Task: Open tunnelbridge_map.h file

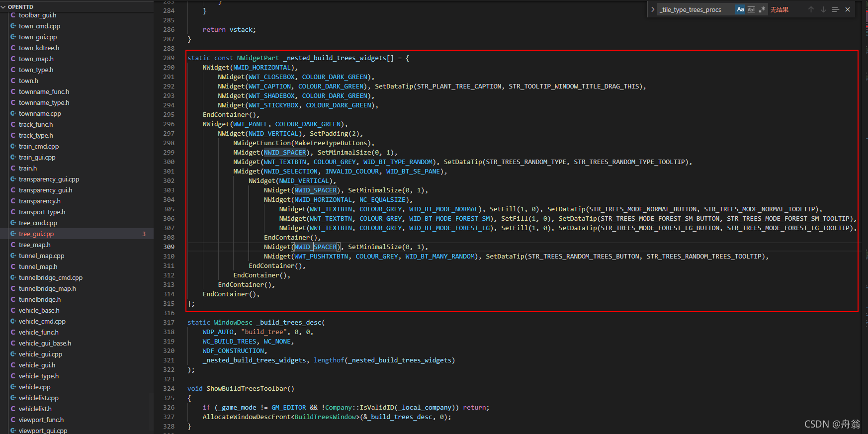Action: pos(77,288)
